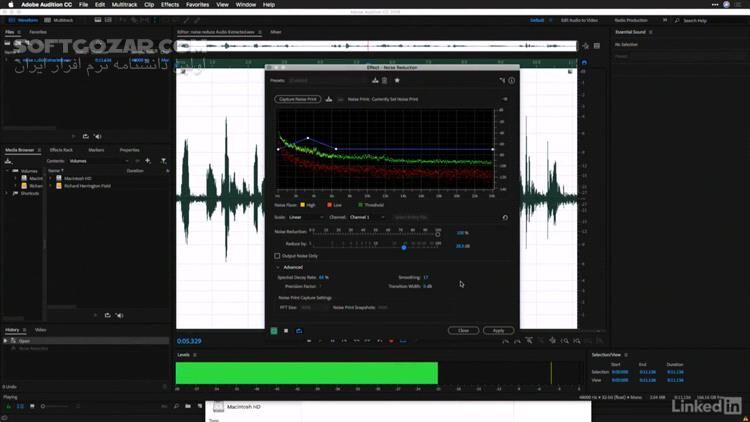The height and width of the screenshot is (422, 750).
Task: Expand Richard Harrington Field folder row
Action: tap(51, 186)
